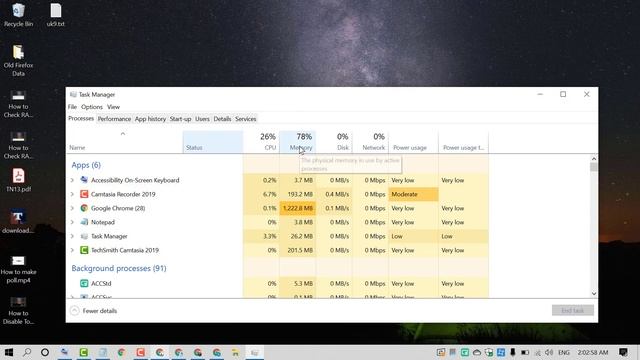This screenshot has height=360, width=640.
Task: Click the Camtasia Recorder 2019 row icon
Action: pyautogui.click(x=84, y=194)
